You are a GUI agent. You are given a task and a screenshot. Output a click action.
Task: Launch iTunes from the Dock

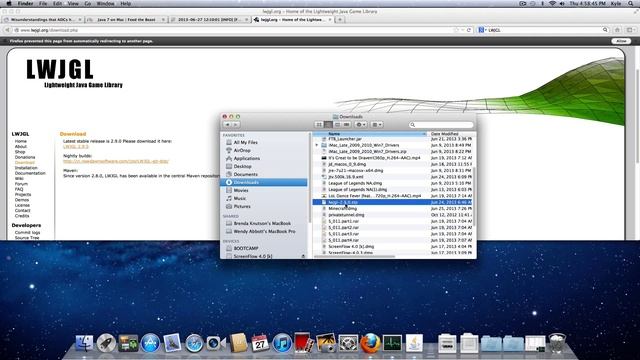pos(282,343)
